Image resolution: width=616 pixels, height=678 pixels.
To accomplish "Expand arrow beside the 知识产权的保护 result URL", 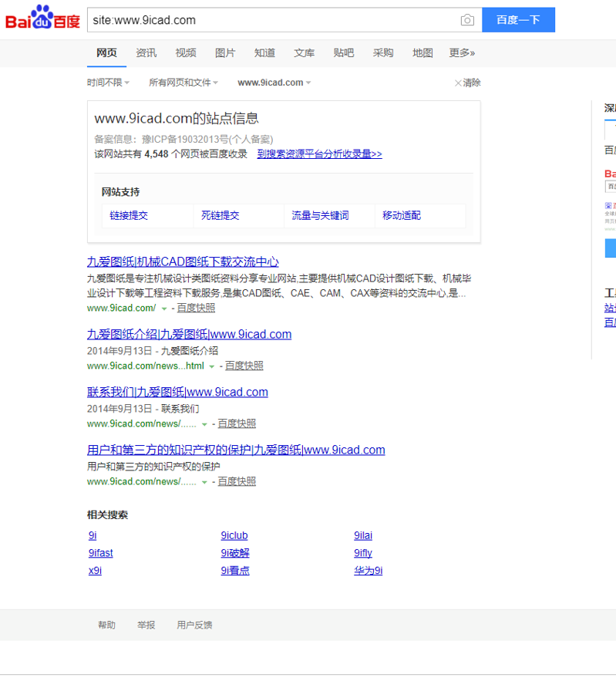I will (x=204, y=483).
